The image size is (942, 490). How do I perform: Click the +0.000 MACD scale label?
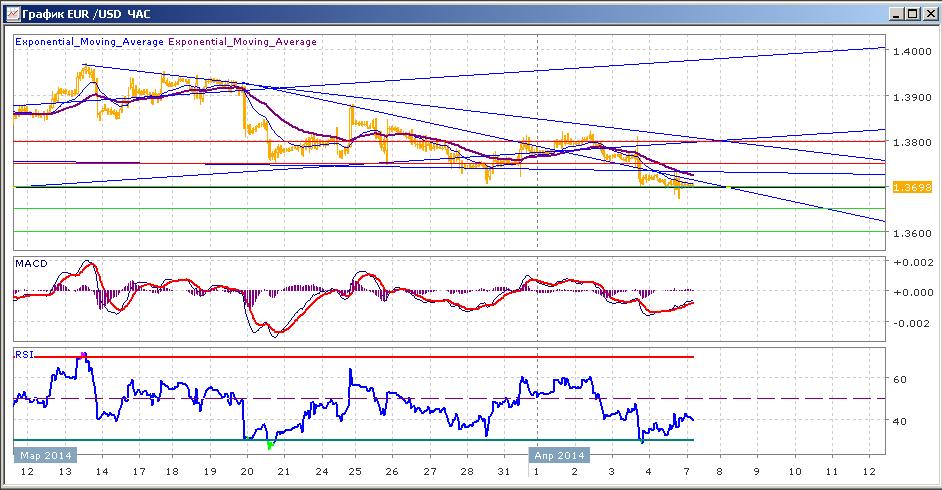point(913,292)
